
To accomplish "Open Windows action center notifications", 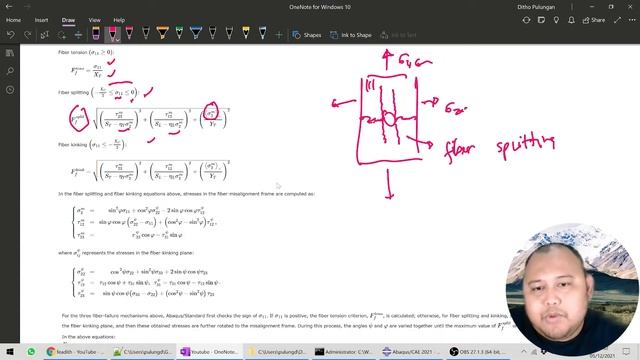I will coord(627,351).
